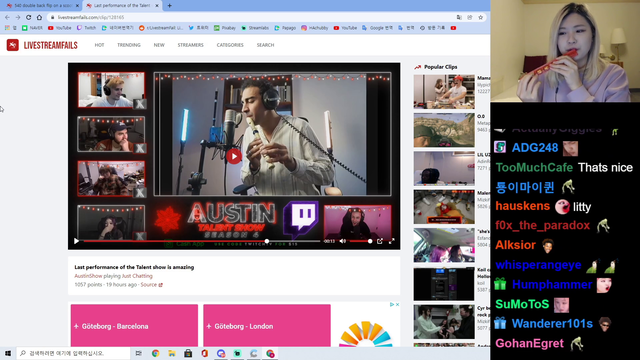640x360 pixels.
Task: Go to the STREAMERS page
Action: click(190, 45)
